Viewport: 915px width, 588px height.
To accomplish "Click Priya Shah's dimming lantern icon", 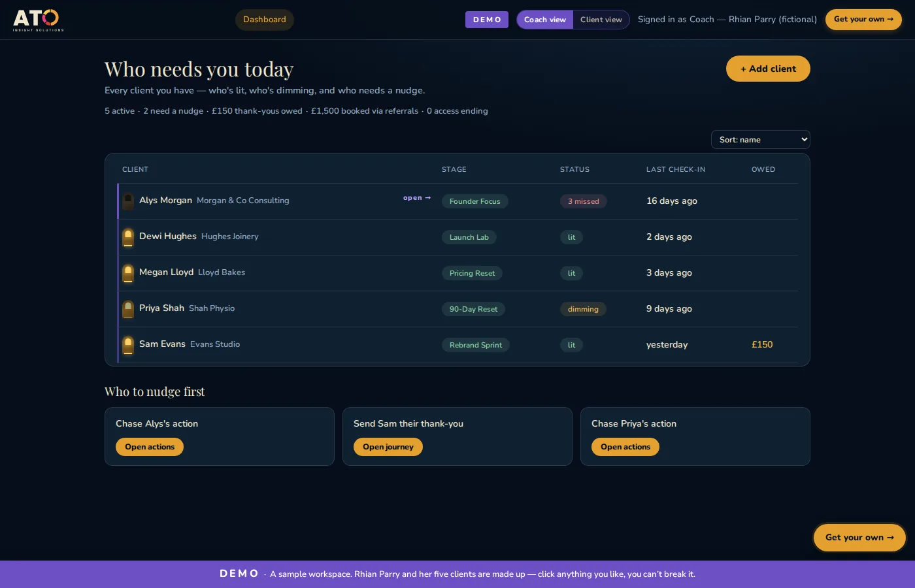I will 128,309.
